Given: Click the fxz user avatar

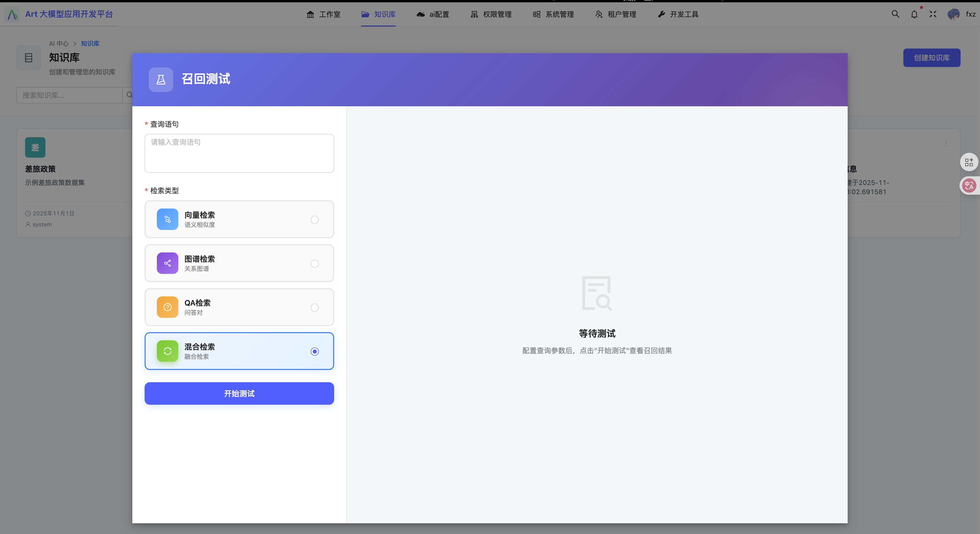Looking at the screenshot, I should 953,14.
